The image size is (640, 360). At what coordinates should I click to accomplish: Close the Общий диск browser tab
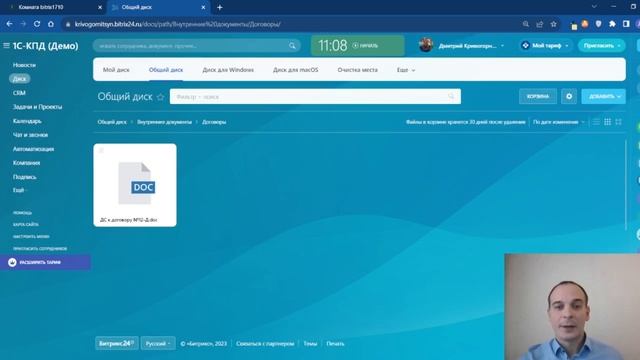(203, 7)
